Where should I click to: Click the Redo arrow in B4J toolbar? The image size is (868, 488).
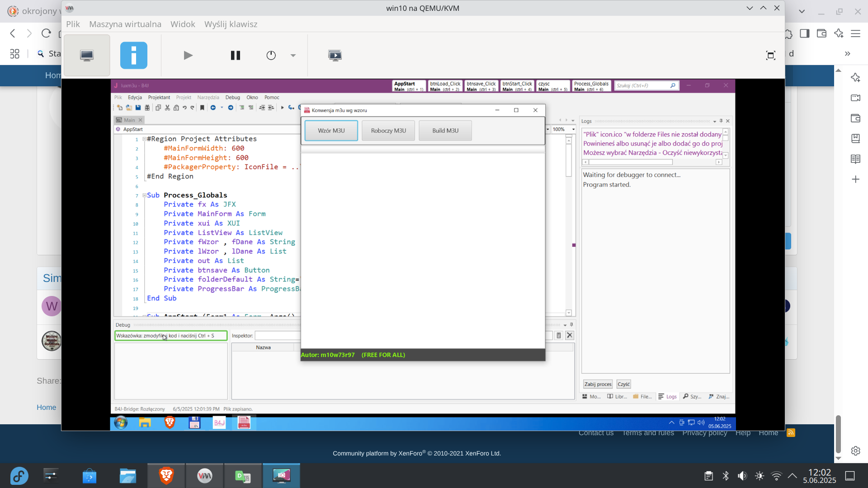pos(192,108)
